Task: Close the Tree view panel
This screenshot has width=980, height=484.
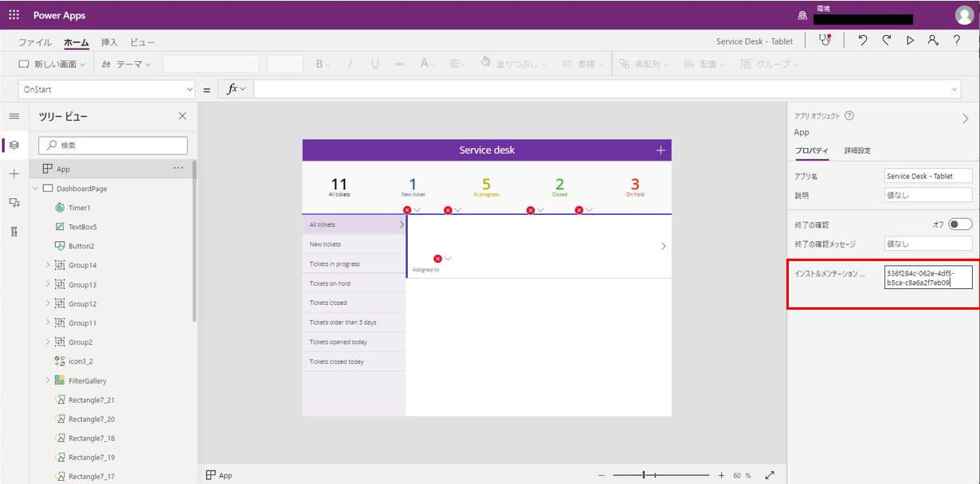Action: 182,116
